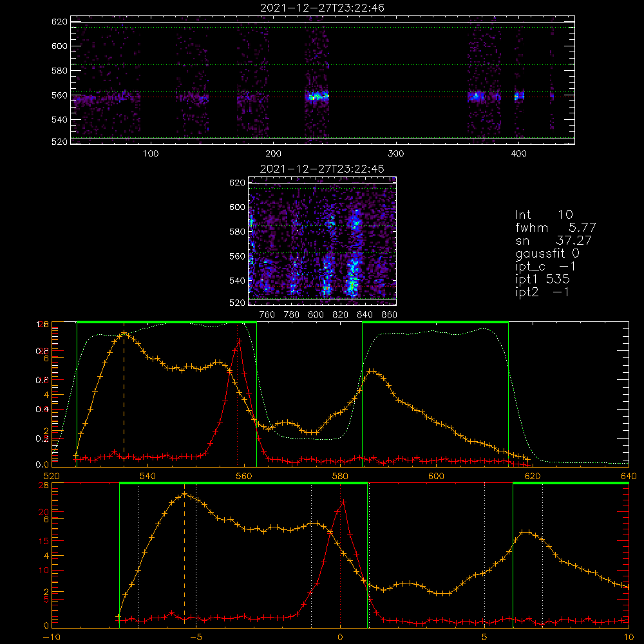Viewport: 644px width, 644px height.
Task: Click the middle image title 2021-12-27T23:22:46
Action: tap(322, 169)
